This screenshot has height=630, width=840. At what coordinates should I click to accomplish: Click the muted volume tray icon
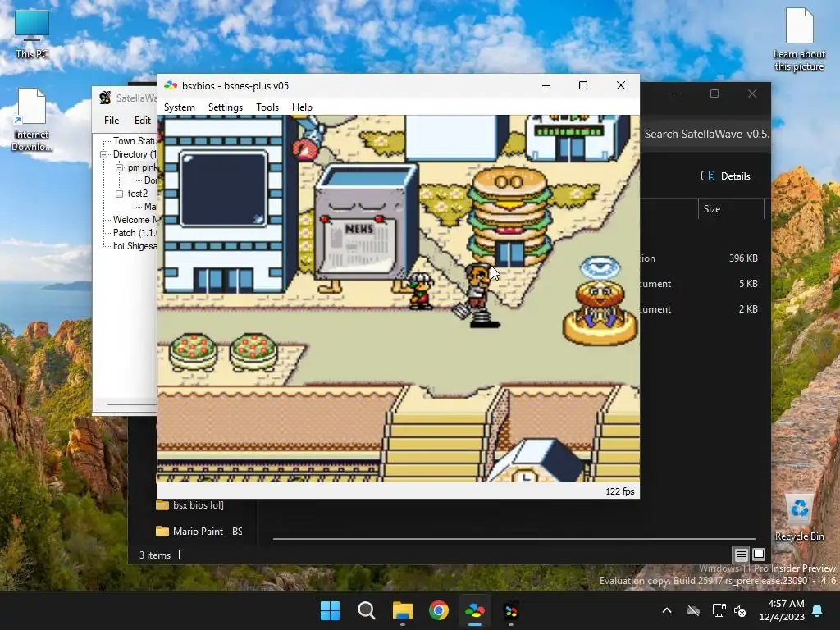(x=741, y=610)
